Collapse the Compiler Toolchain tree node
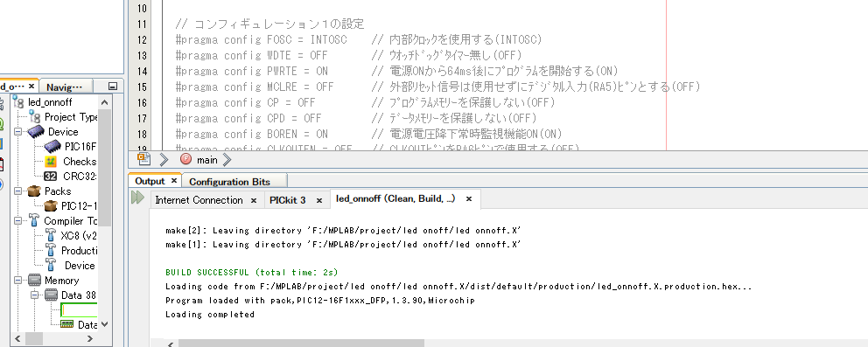The image size is (868, 347). click(x=18, y=221)
